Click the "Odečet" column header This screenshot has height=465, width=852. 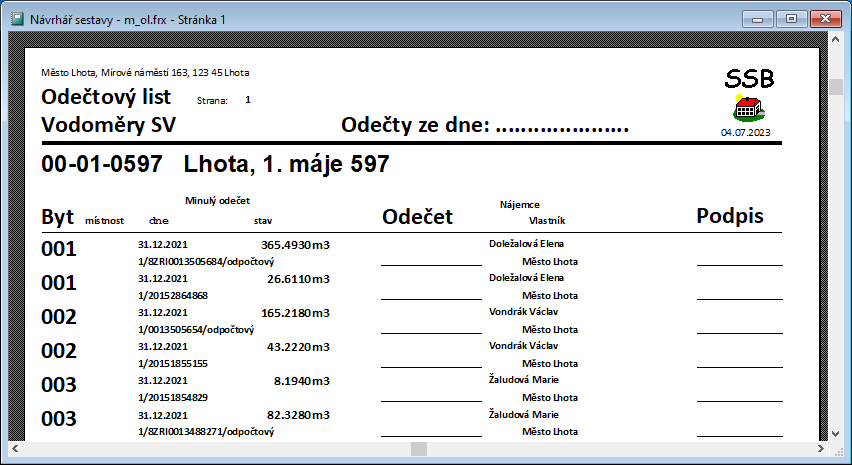(418, 218)
